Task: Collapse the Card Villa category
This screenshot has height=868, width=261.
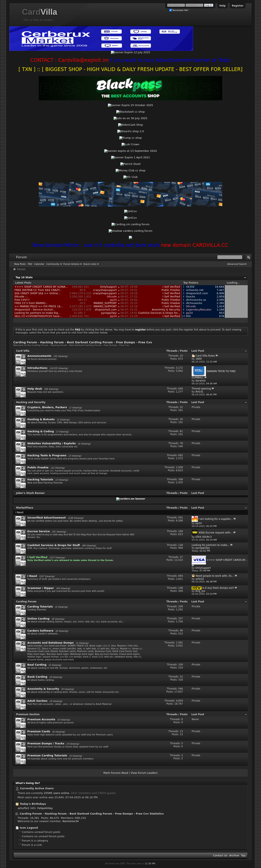Action: 246,351
